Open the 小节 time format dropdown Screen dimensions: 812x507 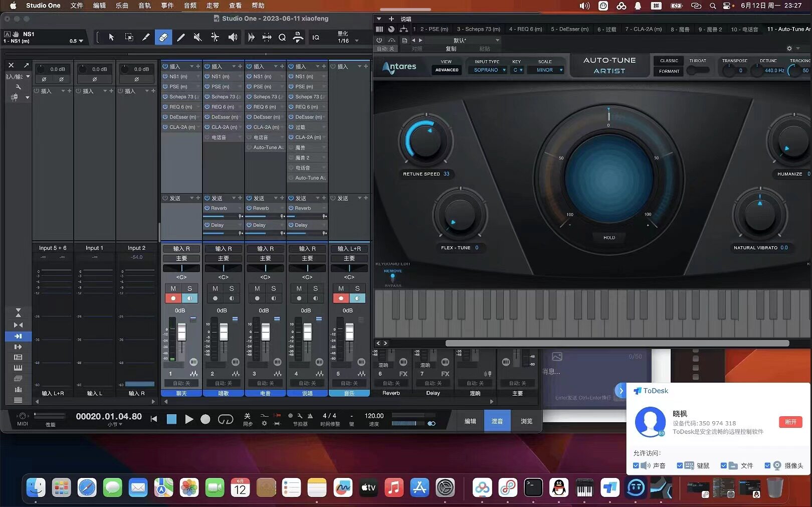tap(115, 424)
